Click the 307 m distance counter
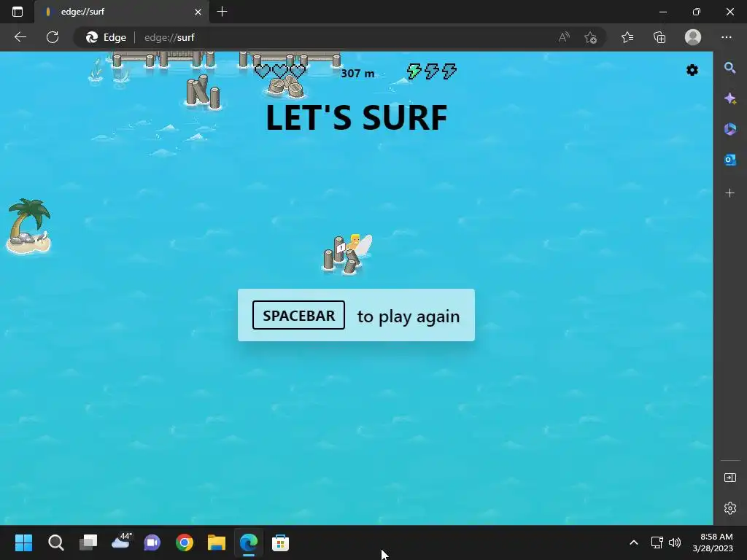 click(x=357, y=74)
